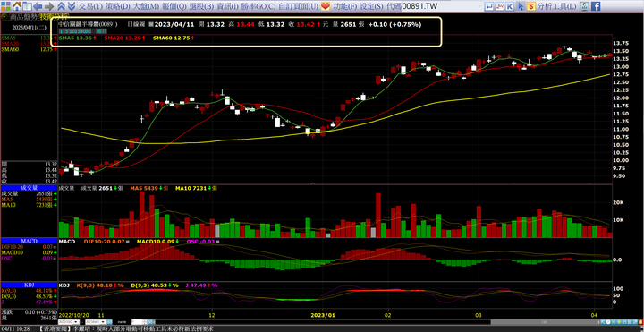Open the end date dropdown
644x332 pixels.
click(96, 322)
